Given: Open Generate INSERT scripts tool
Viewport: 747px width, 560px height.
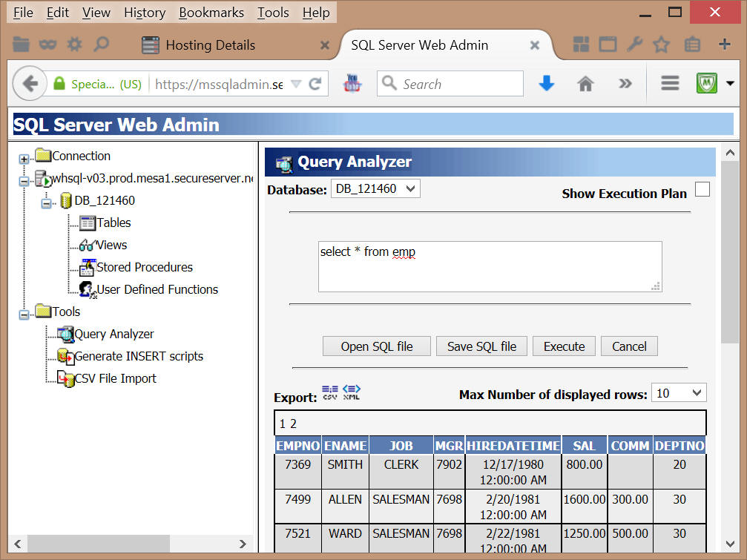Looking at the screenshot, I should coord(139,356).
